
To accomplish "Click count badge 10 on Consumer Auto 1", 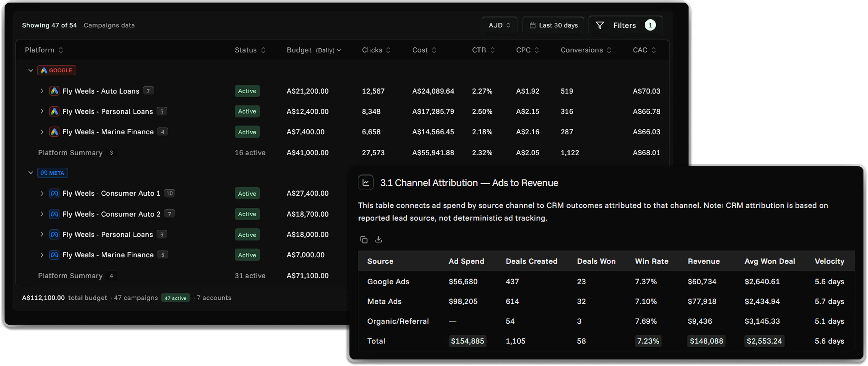I will coord(169,193).
